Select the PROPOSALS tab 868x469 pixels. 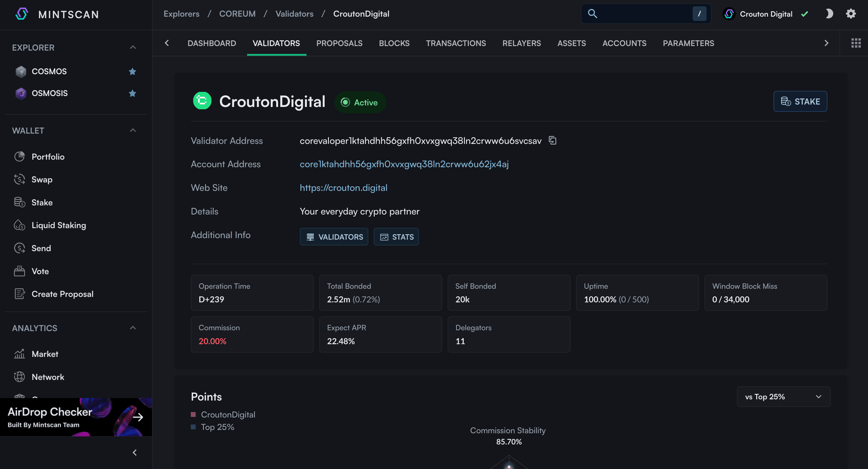(x=339, y=43)
